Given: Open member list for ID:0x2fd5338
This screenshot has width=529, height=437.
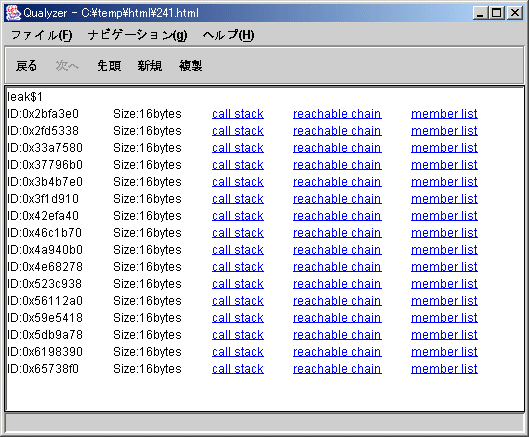Looking at the screenshot, I should 444,131.
